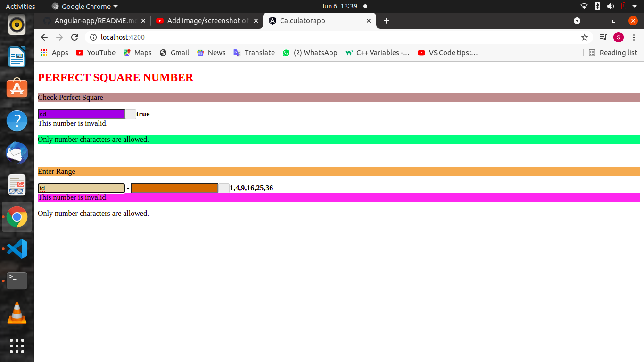The image size is (644, 362).
Task: Open the Gmail bookmark
Action: point(174,53)
